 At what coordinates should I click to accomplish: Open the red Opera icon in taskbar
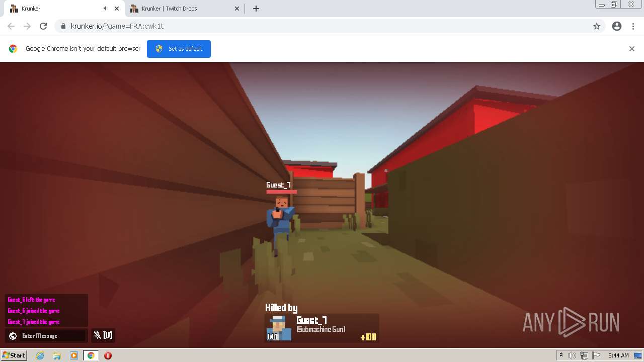(x=108, y=355)
